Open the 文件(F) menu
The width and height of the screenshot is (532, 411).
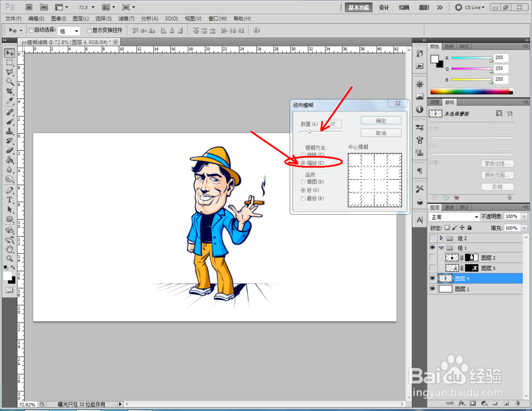pos(13,18)
